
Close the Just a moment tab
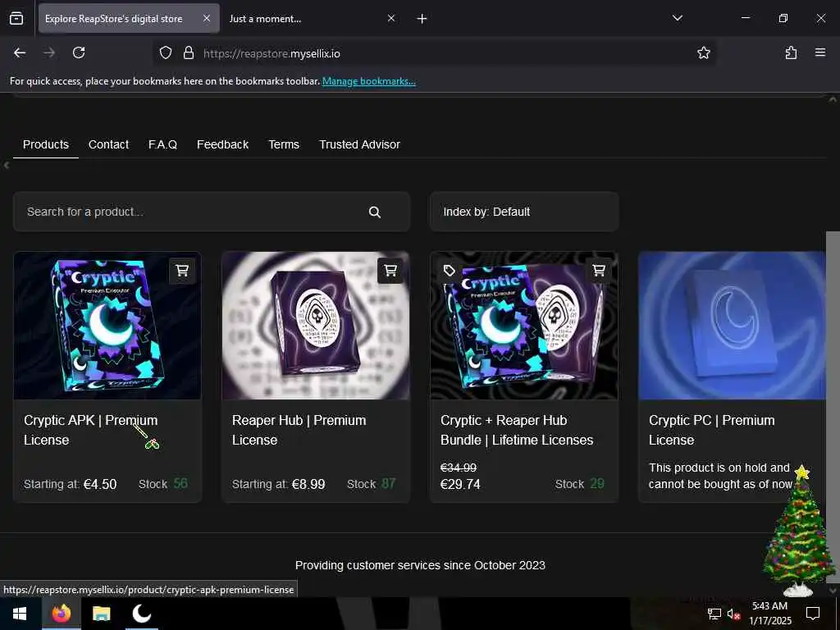(391, 19)
